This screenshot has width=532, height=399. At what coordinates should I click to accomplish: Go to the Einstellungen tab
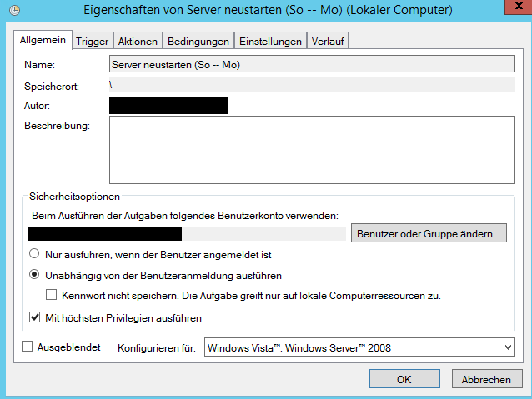(270, 42)
